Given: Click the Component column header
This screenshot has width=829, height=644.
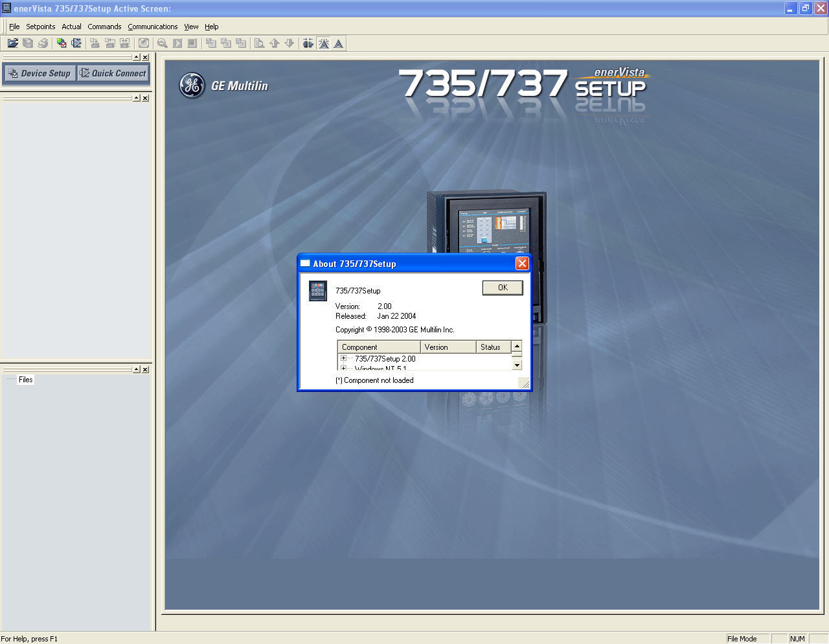Looking at the screenshot, I should point(379,347).
